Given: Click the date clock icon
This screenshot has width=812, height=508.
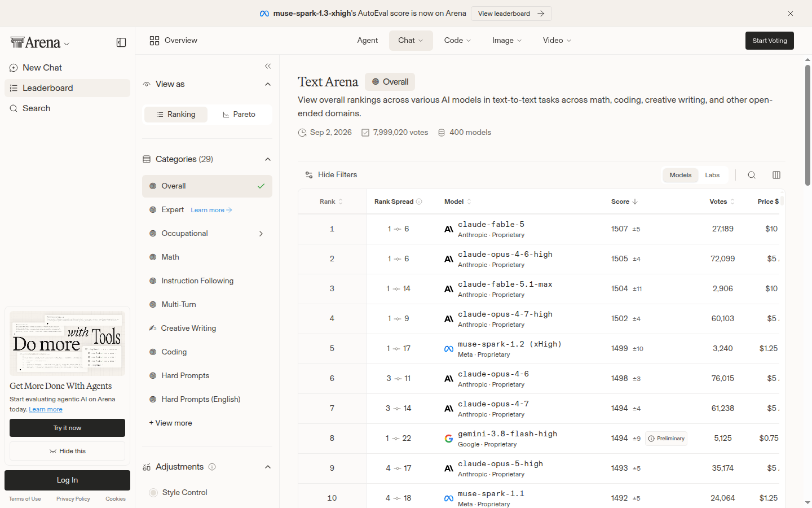Looking at the screenshot, I should [302, 133].
